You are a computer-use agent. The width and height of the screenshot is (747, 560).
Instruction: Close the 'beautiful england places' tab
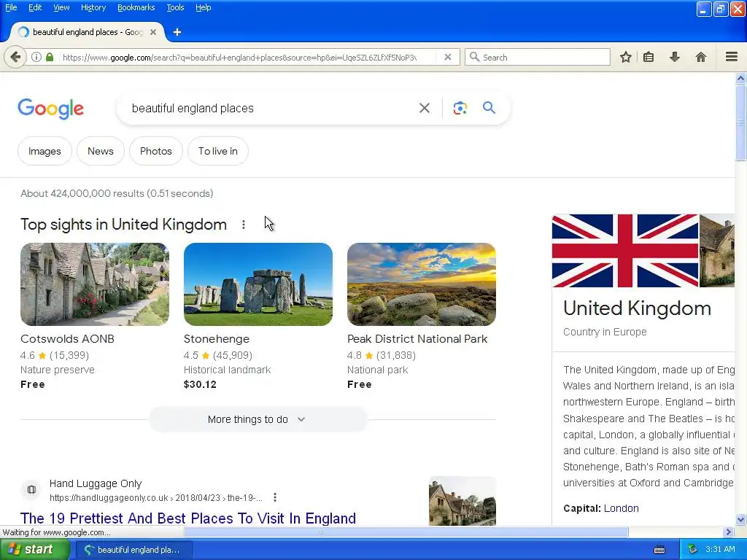pos(153,32)
